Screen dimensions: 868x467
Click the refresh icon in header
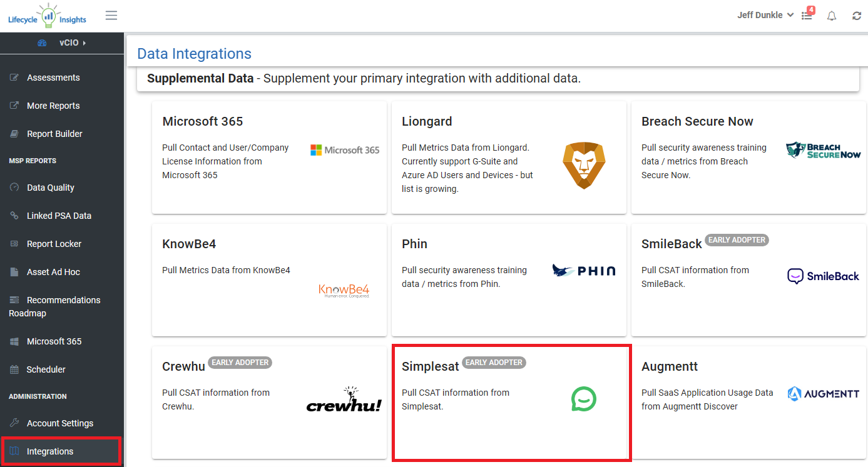(857, 16)
